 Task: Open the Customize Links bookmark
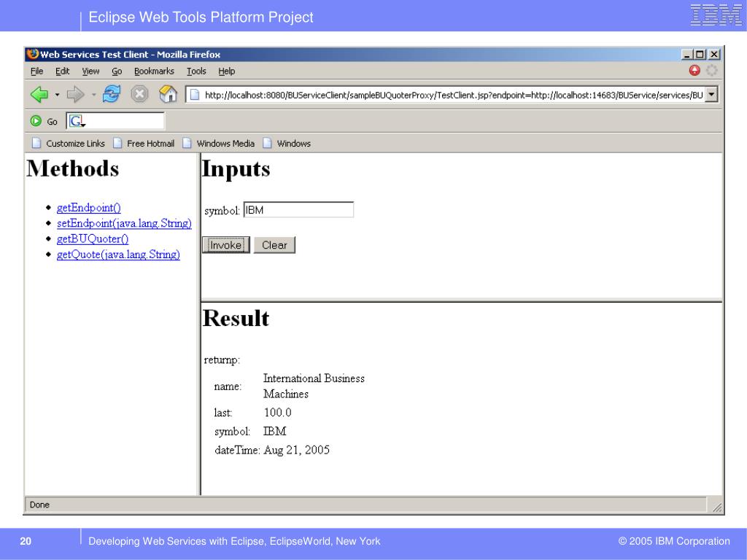[x=68, y=144]
